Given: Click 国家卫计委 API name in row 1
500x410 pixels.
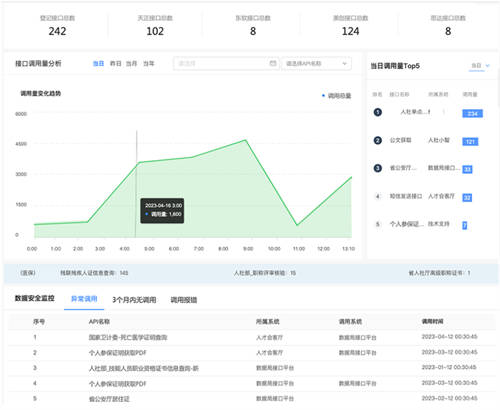Looking at the screenshot, I should coord(128,337).
